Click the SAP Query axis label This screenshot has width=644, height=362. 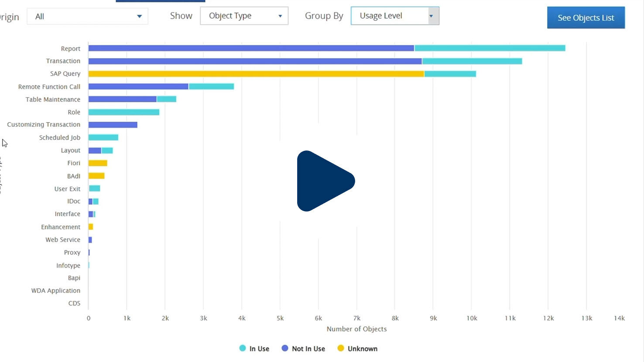point(65,74)
